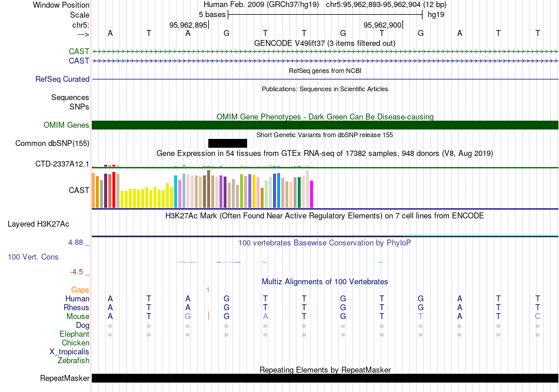Click the Gaps label in Multiz track
The image size is (559, 392).
[80, 290]
